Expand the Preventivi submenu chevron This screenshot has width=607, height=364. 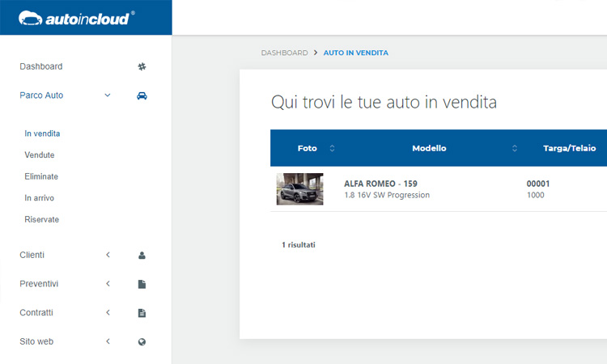[x=108, y=284]
